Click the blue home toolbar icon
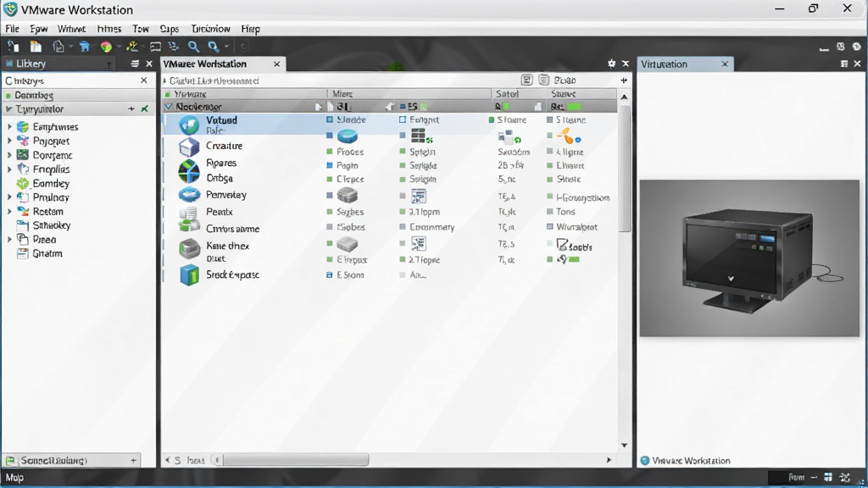 (x=84, y=47)
